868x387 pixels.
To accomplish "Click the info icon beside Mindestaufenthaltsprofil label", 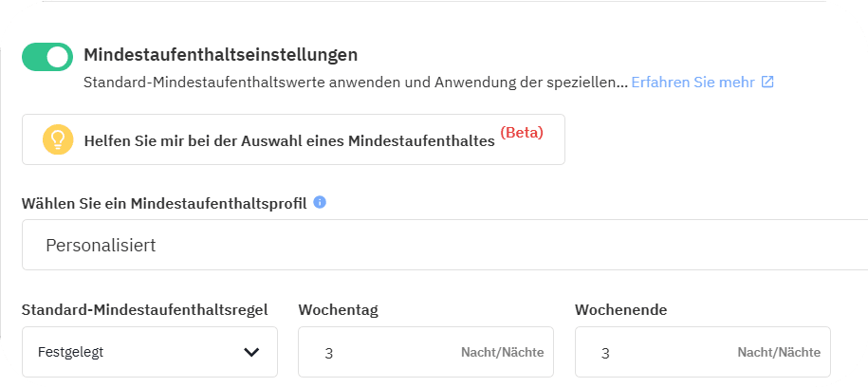I will click(x=320, y=202).
